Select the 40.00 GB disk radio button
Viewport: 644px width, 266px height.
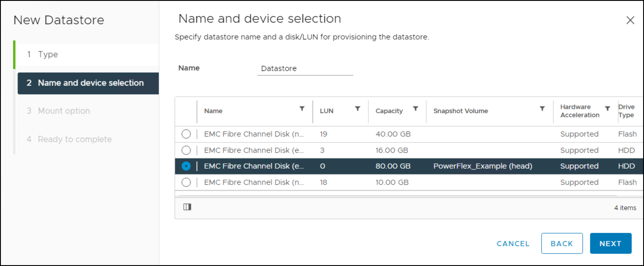186,134
